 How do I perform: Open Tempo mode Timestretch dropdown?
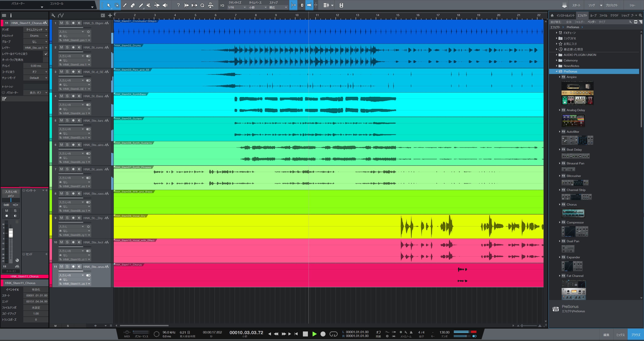[36, 30]
